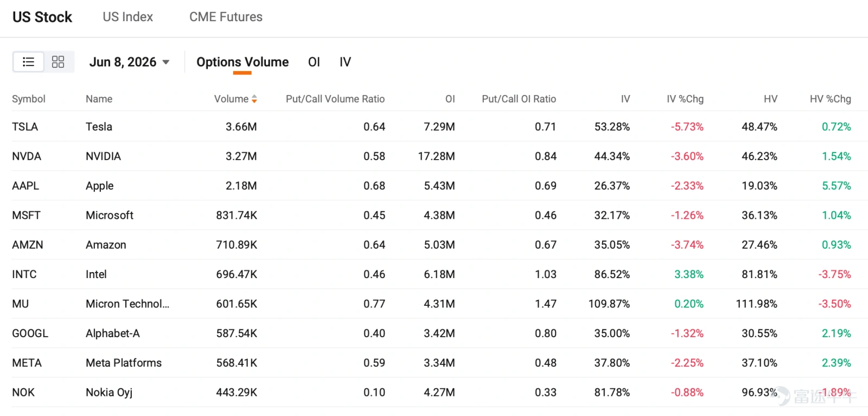The height and width of the screenshot is (416, 868).
Task: Click the Volume sort arrows icon
Action: point(254,99)
